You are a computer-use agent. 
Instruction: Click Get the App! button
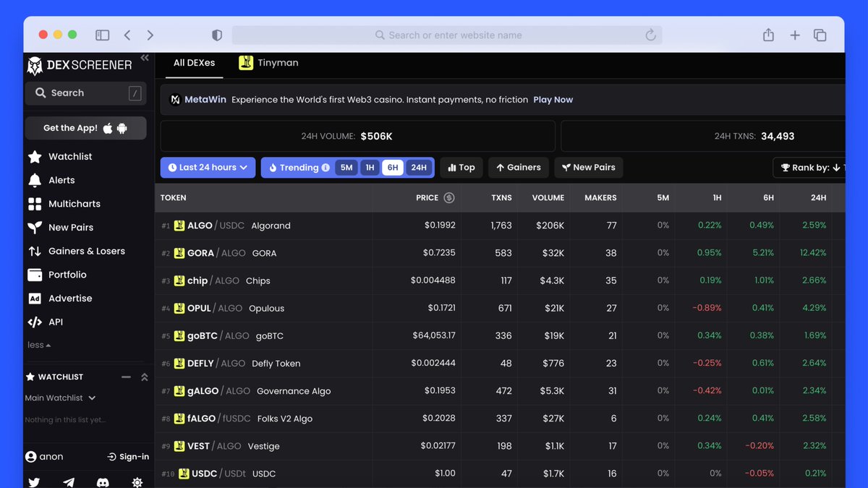85,128
